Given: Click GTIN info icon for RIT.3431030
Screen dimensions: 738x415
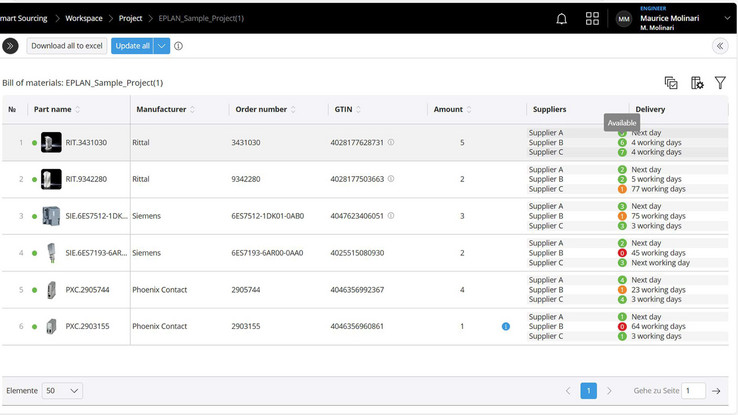Looking at the screenshot, I should coord(391,143).
